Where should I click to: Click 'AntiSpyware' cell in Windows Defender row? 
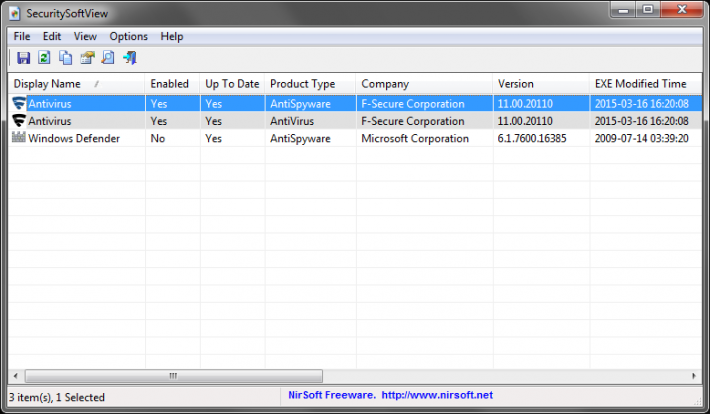[x=300, y=138]
